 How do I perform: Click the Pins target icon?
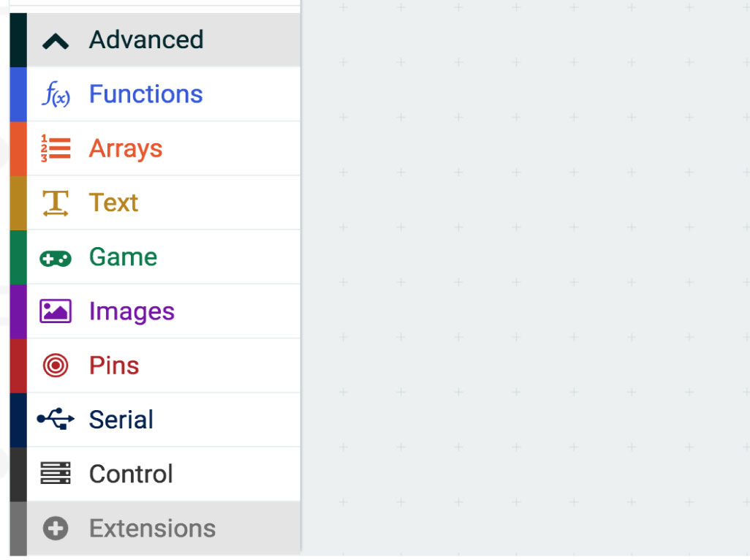coord(56,366)
